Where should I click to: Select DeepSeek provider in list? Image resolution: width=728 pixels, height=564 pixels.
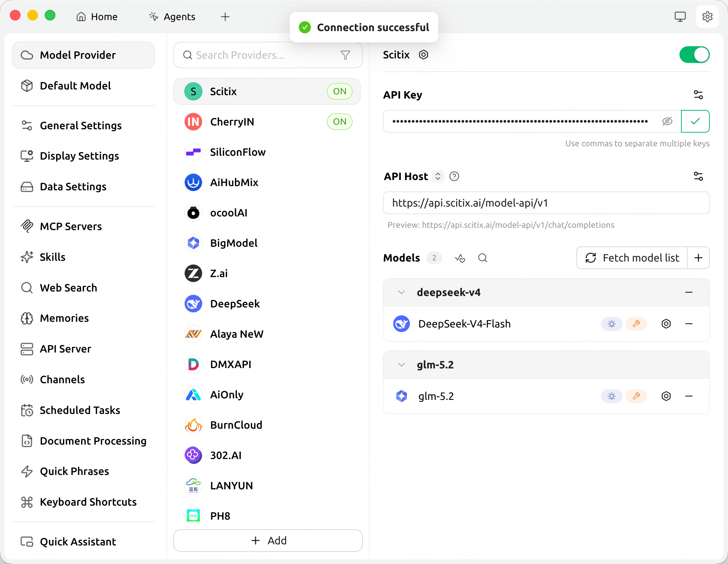click(x=267, y=304)
